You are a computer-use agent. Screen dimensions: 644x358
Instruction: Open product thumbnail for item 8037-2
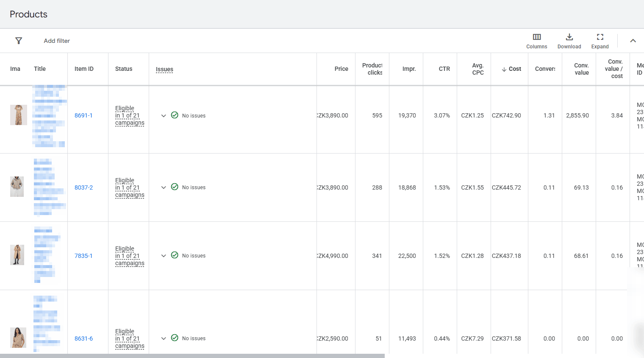(17, 187)
